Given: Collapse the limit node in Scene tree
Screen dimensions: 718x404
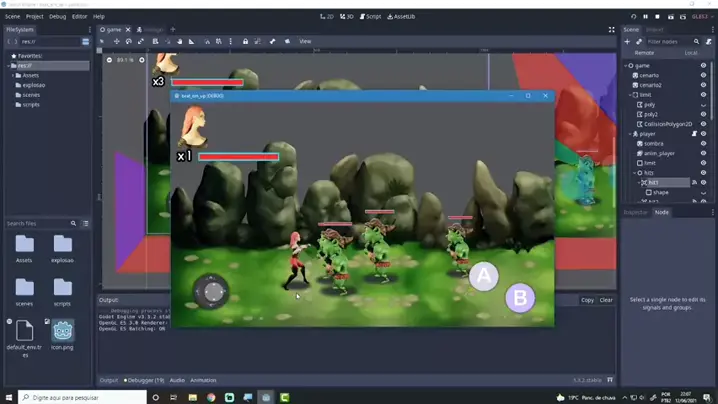Looking at the screenshot, I should point(630,95).
